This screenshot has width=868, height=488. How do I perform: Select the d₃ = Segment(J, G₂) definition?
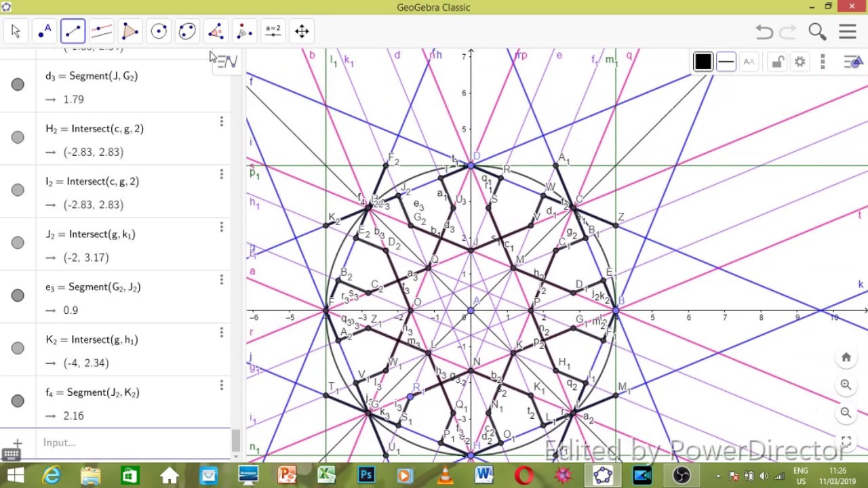(x=92, y=77)
